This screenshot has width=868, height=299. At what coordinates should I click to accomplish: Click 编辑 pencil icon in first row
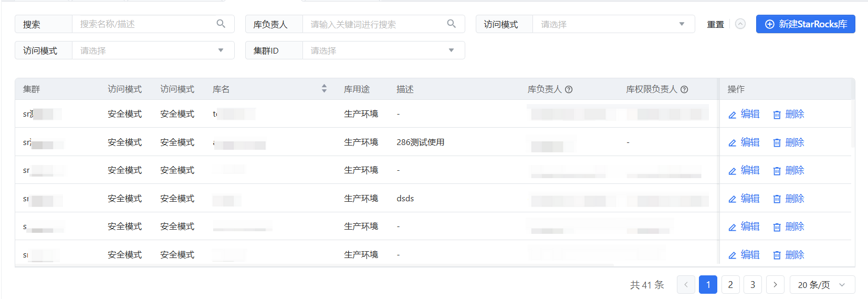click(732, 115)
